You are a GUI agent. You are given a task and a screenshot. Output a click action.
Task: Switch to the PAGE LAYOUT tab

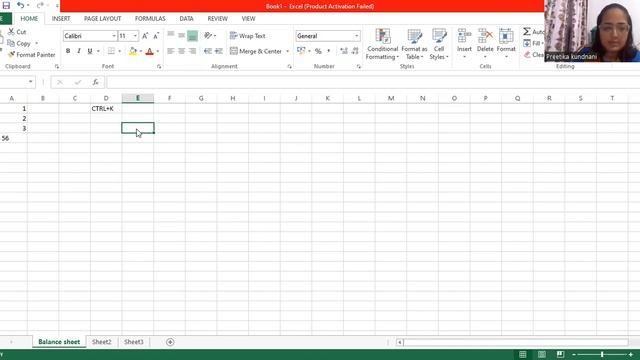click(102, 19)
